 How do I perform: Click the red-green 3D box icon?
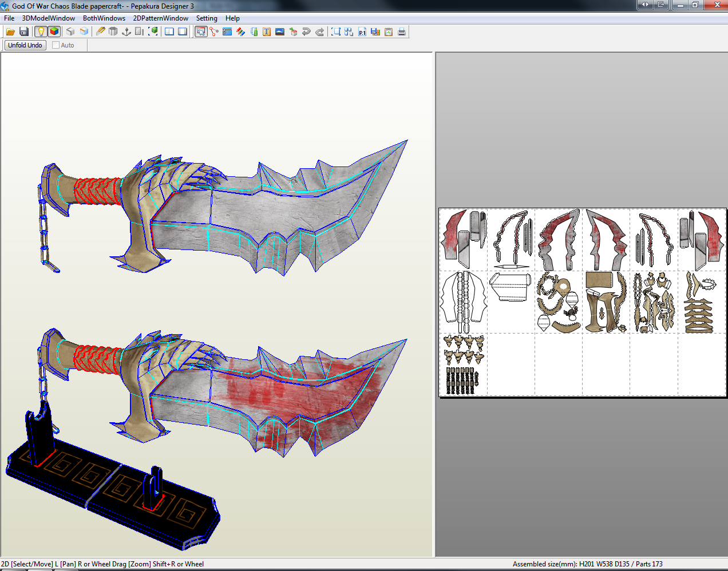[x=293, y=31]
